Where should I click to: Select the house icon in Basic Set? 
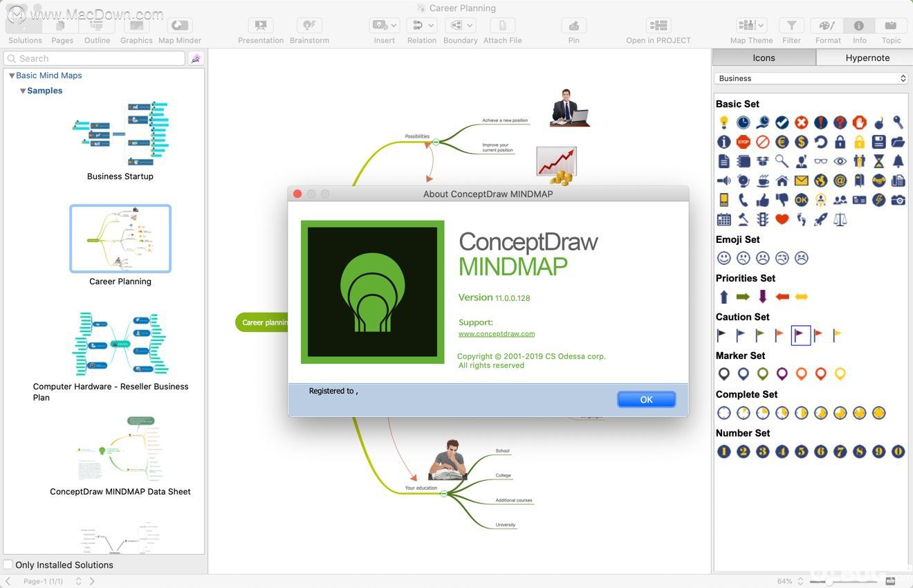tap(782, 181)
